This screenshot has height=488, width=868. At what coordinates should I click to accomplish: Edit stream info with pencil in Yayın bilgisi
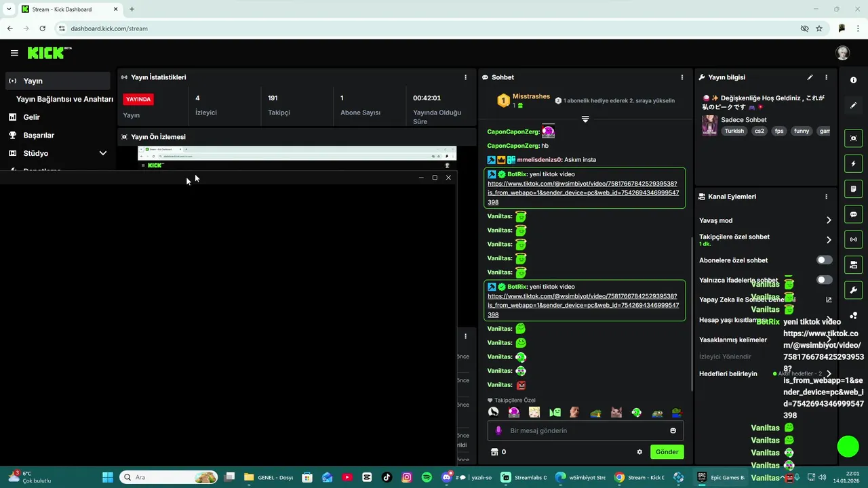[x=810, y=77]
